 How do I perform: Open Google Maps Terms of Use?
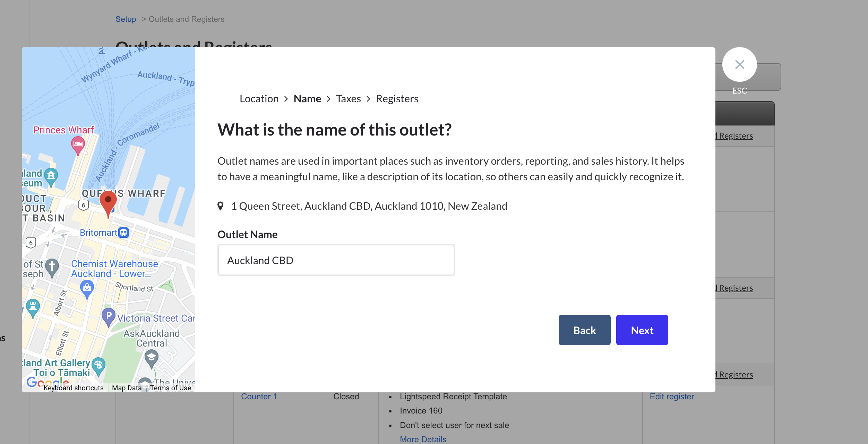(x=171, y=388)
